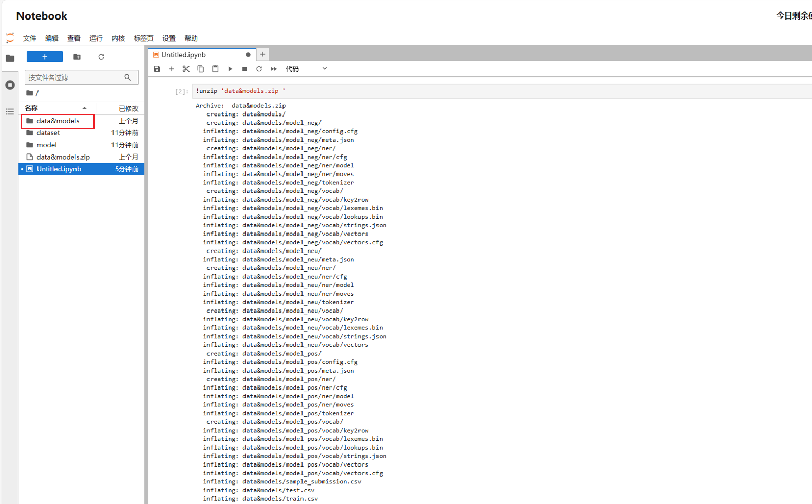Open the 内核 menu
Image resolution: width=812 pixels, height=504 pixels.
pos(118,38)
